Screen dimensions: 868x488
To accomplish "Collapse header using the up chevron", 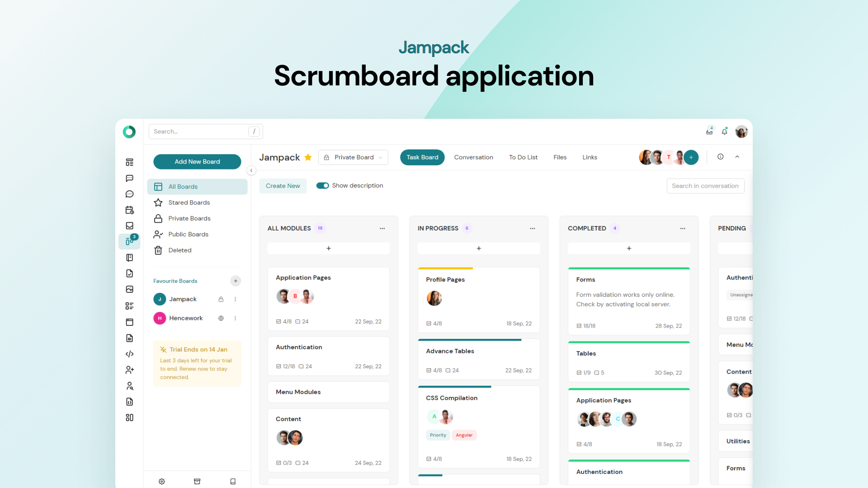I will [x=737, y=157].
